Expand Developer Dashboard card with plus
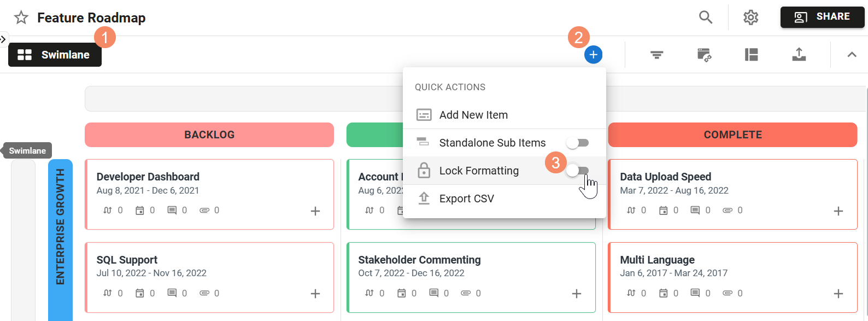This screenshot has height=321, width=868. (x=315, y=211)
